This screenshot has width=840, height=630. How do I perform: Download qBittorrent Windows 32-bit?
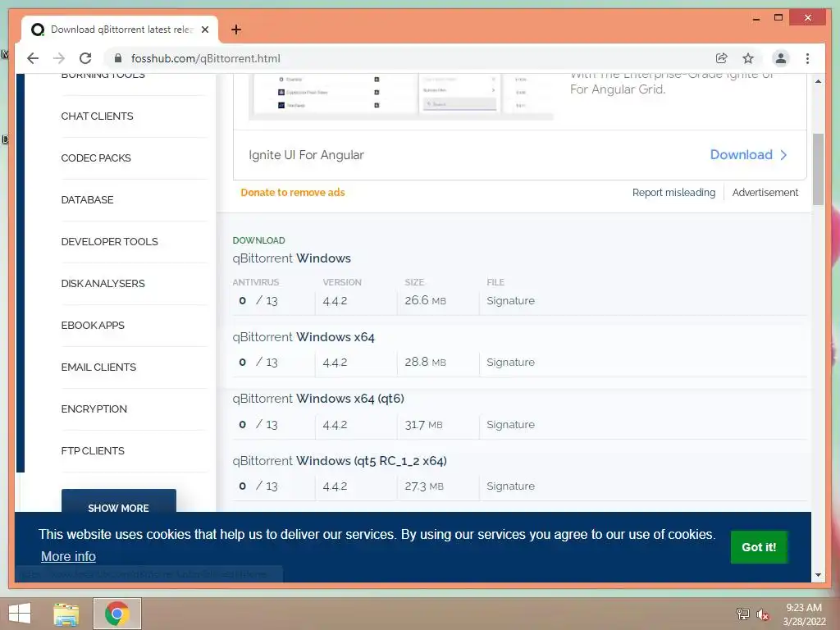[x=291, y=258]
